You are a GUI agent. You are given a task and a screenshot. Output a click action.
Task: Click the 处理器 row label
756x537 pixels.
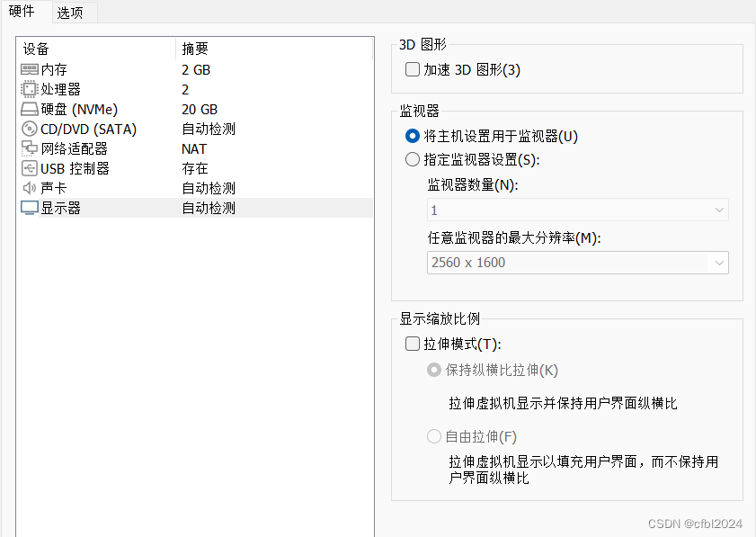(61, 89)
